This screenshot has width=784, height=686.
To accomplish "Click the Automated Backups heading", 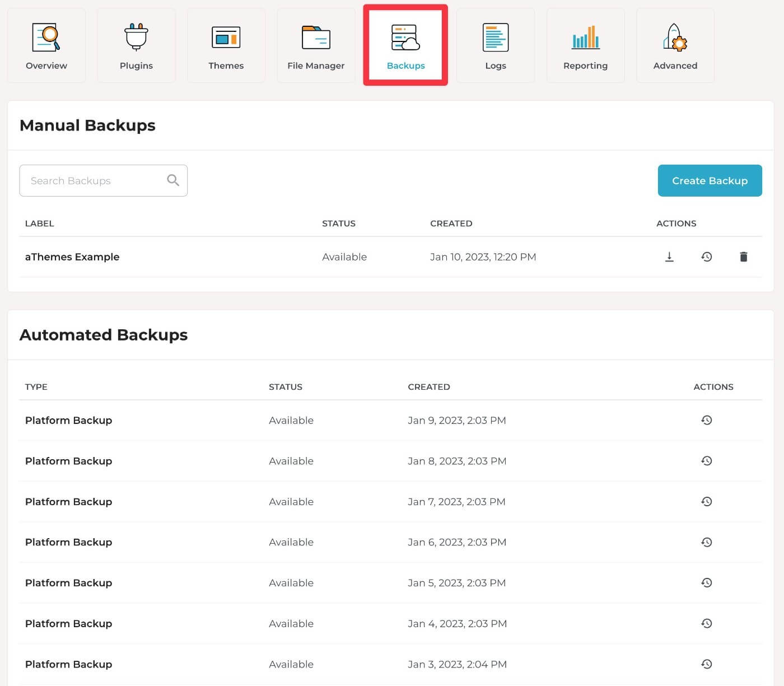I will pyautogui.click(x=104, y=334).
